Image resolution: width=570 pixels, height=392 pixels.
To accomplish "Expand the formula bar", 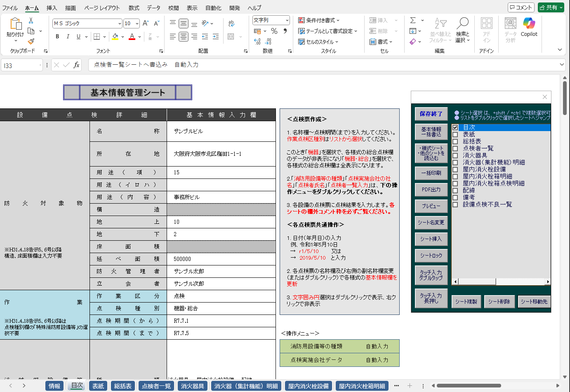I will point(562,65).
